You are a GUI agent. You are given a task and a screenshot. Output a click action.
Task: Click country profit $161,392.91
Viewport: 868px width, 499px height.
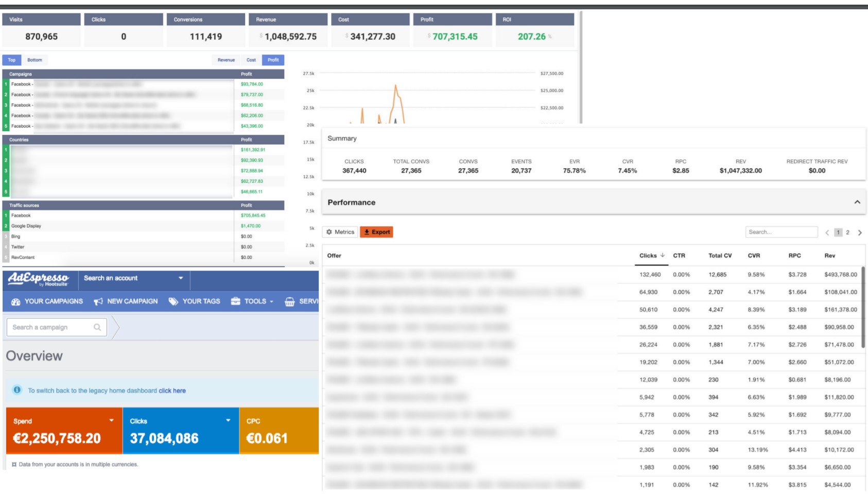coord(253,150)
